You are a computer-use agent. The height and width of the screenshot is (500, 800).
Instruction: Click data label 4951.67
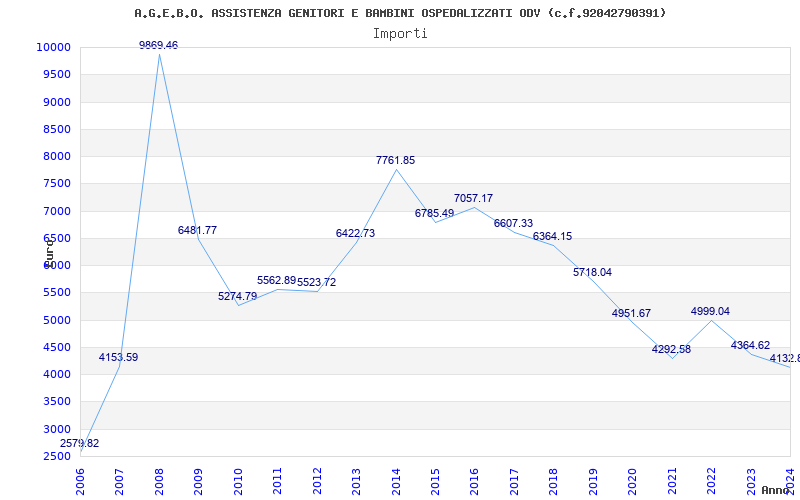pos(632,313)
